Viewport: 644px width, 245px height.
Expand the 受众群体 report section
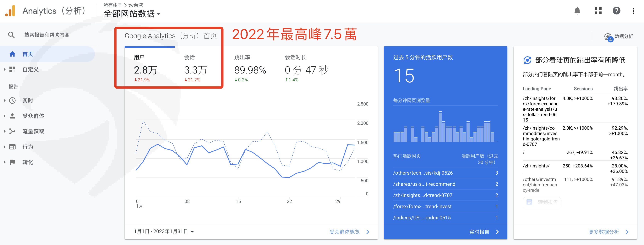[33, 116]
